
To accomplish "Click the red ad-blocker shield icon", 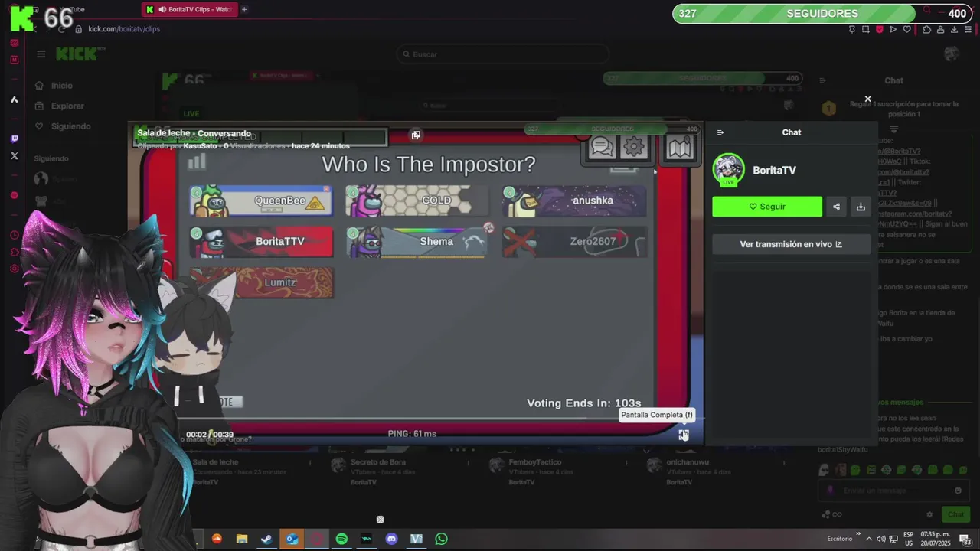I will point(880,29).
